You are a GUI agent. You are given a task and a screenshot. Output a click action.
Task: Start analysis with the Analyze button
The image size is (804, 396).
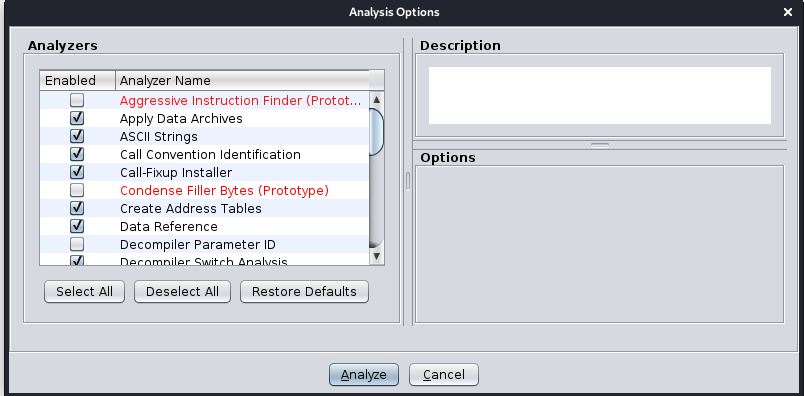click(x=364, y=374)
